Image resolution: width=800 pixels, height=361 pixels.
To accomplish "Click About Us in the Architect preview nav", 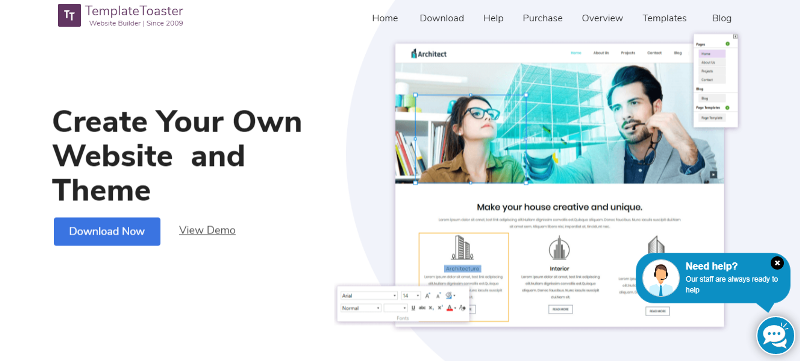I will (x=601, y=53).
